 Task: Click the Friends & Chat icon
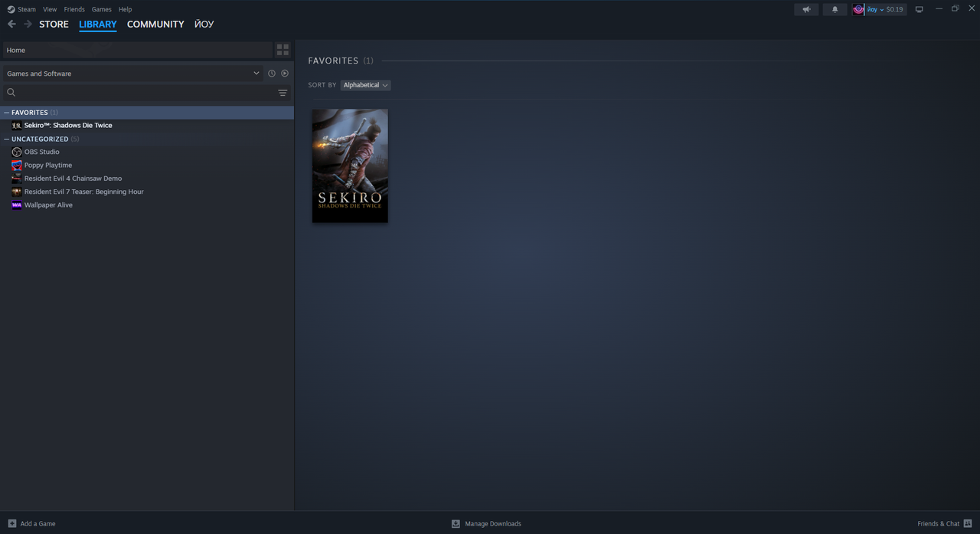(x=968, y=523)
